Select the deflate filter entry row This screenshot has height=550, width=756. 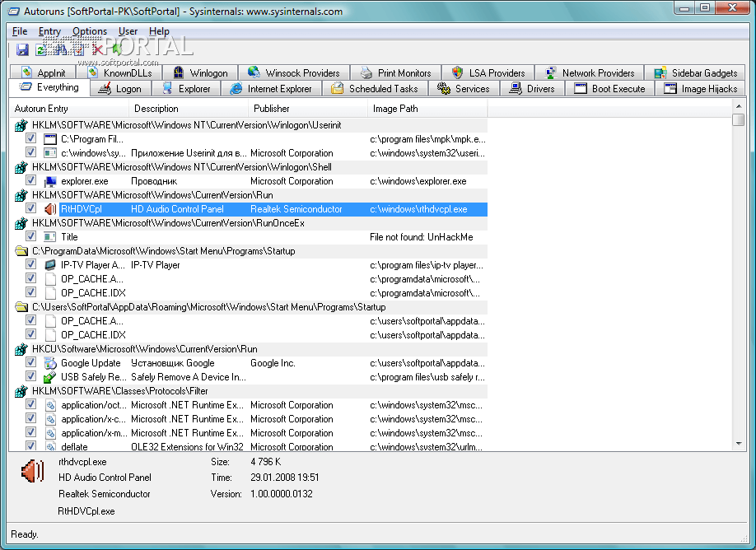click(249, 447)
